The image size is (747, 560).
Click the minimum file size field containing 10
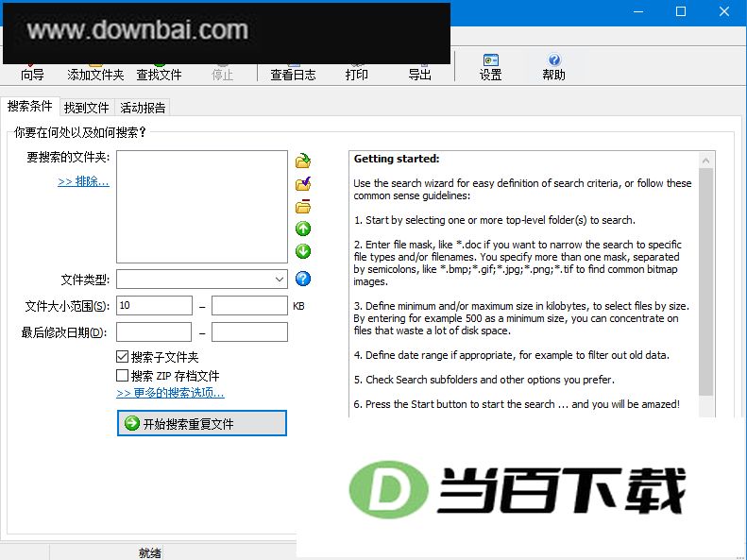pyautogui.click(x=154, y=306)
